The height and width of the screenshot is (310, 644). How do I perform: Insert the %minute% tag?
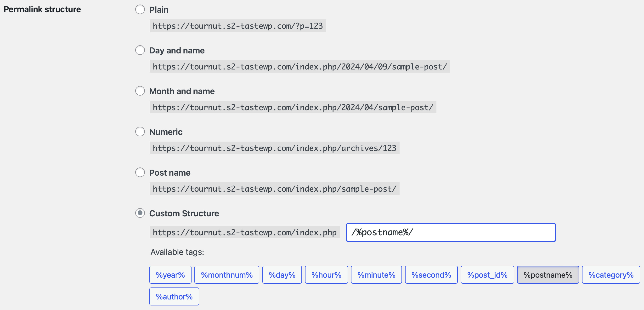[x=376, y=275]
